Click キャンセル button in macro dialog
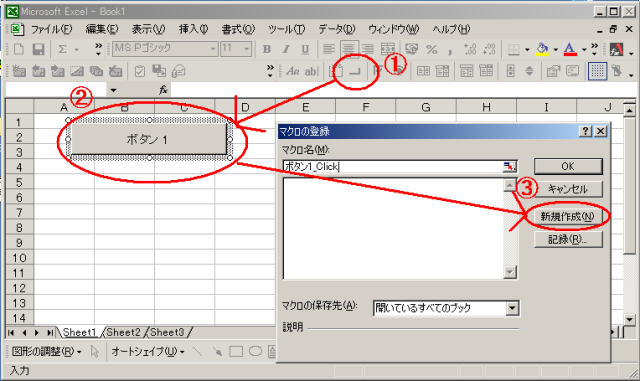Screen dimensions: 640x381 568,189
